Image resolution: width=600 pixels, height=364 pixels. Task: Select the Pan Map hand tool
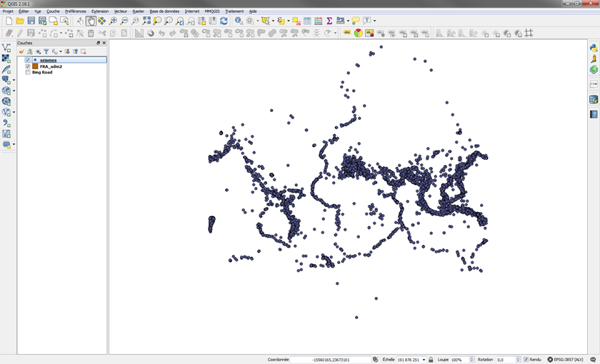(x=91, y=21)
